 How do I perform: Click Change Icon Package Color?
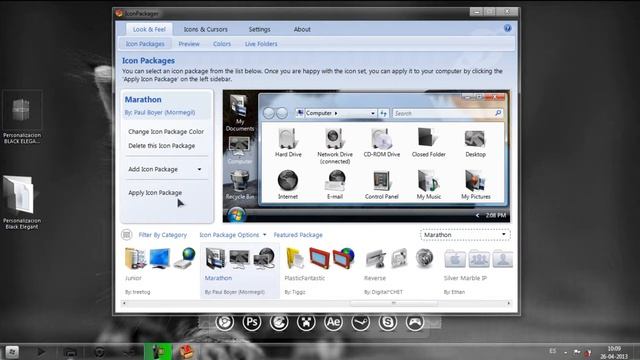point(166,131)
